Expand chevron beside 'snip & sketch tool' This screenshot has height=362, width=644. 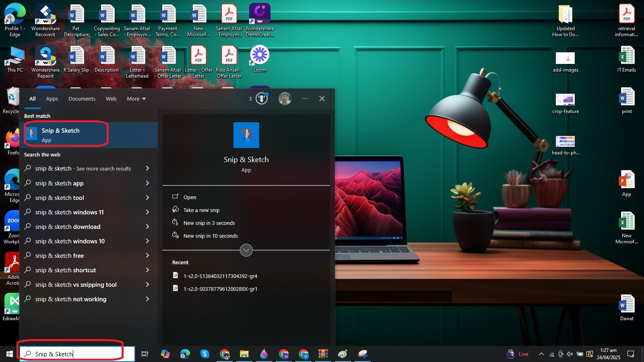(147, 197)
